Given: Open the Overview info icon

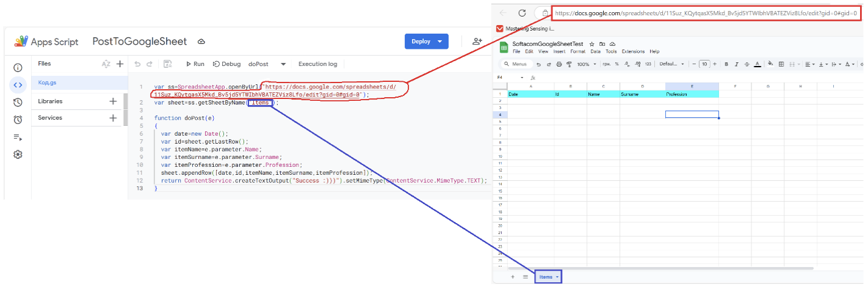Looking at the screenshot, I should point(18,68).
